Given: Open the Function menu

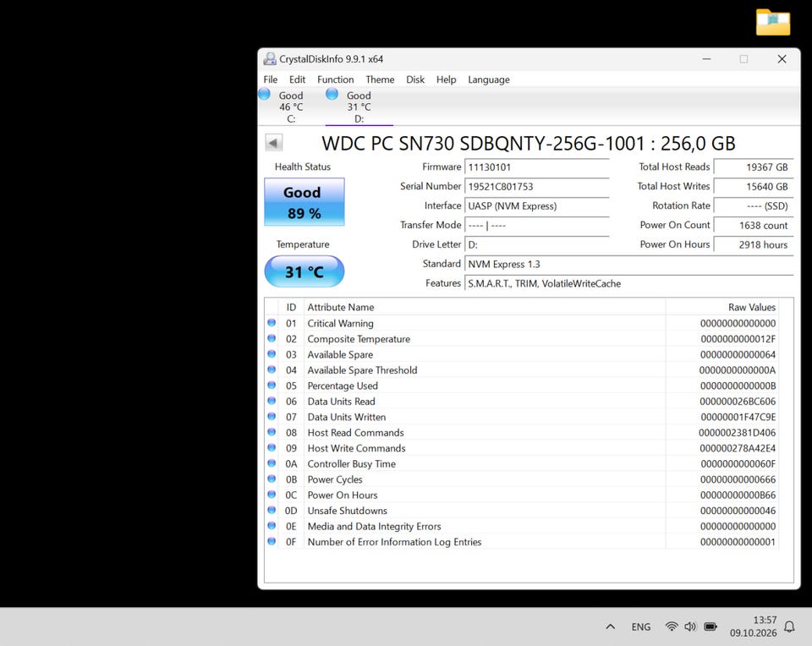Looking at the screenshot, I should click(x=336, y=79).
